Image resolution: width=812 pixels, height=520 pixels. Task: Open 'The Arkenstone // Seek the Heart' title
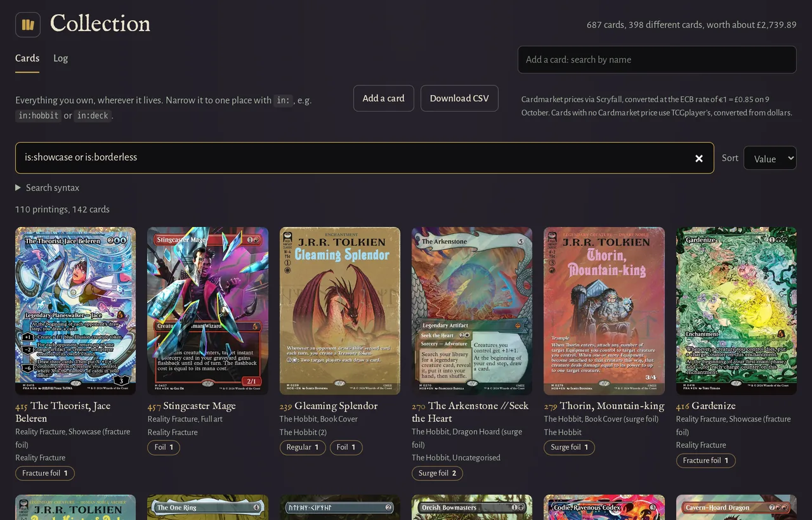(x=470, y=412)
